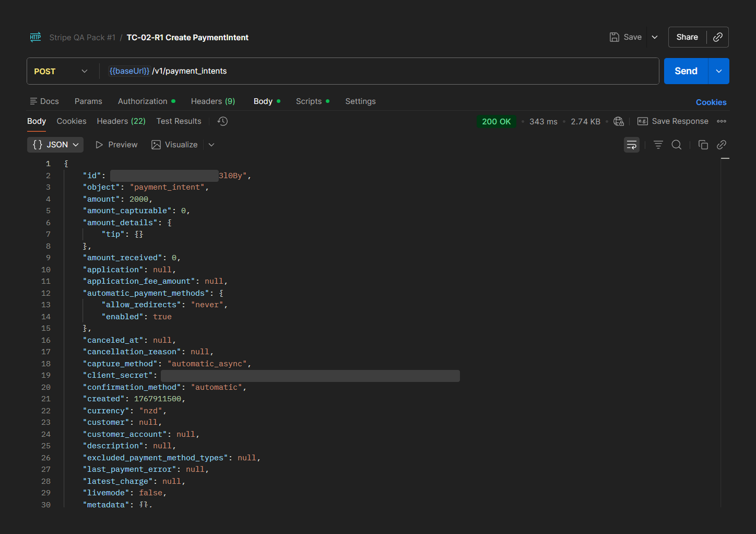This screenshot has height=534, width=756.
Task: Copy request link icon beside Share
Action: pos(718,37)
